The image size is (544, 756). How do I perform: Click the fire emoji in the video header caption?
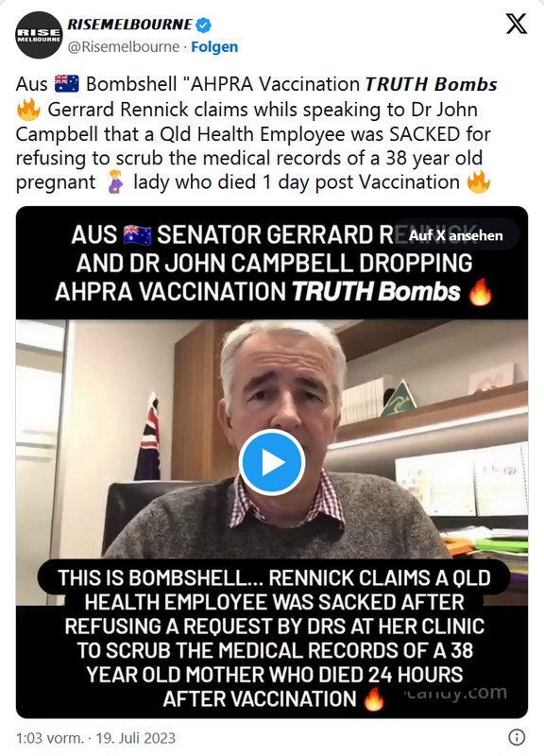tap(481, 292)
